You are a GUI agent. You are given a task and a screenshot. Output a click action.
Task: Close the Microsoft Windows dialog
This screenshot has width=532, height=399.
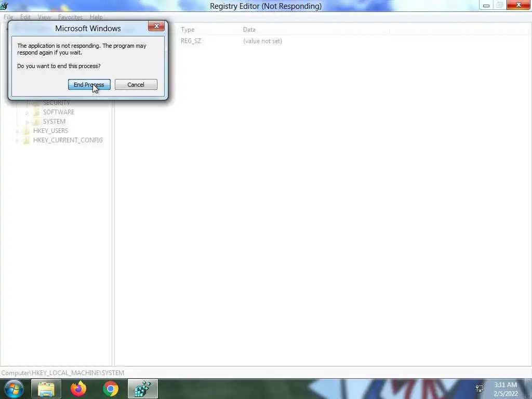(x=156, y=26)
